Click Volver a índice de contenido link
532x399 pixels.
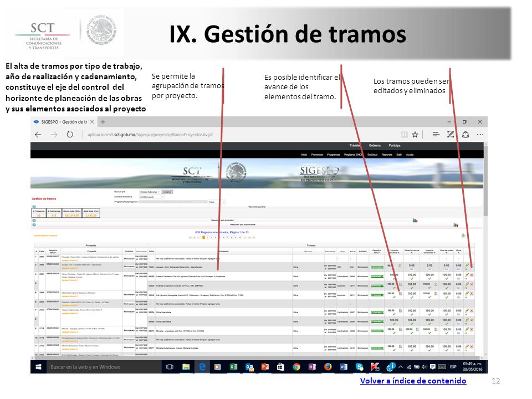[413, 381]
